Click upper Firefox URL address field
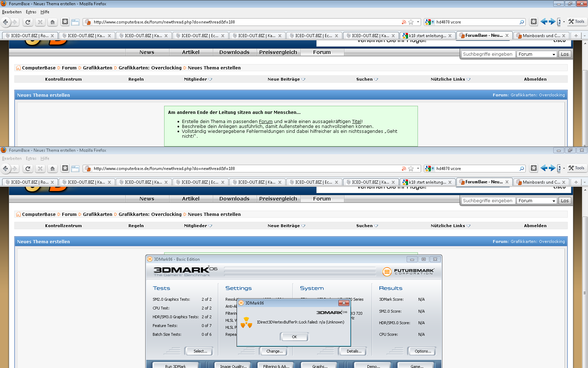The width and height of the screenshot is (588, 368). pyautogui.click(x=245, y=22)
